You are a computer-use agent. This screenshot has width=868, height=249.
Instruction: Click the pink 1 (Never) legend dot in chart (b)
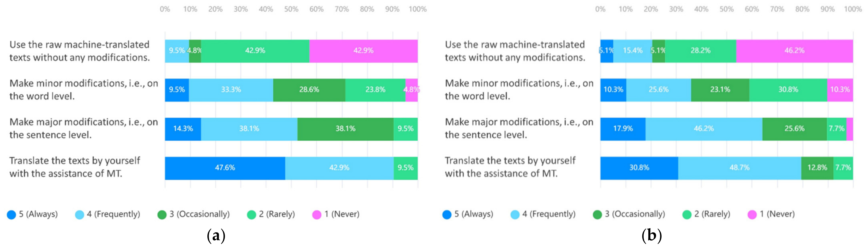(x=752, y=215)
